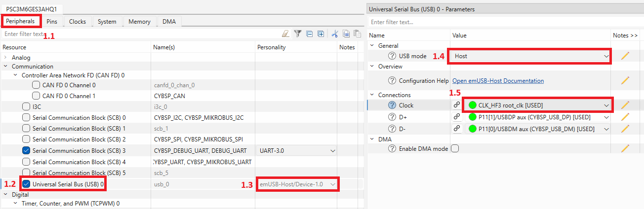This screenshot has height=209, width=644.
Task: Click the help icon beside Configuration Help
Action: pos(392,80)
